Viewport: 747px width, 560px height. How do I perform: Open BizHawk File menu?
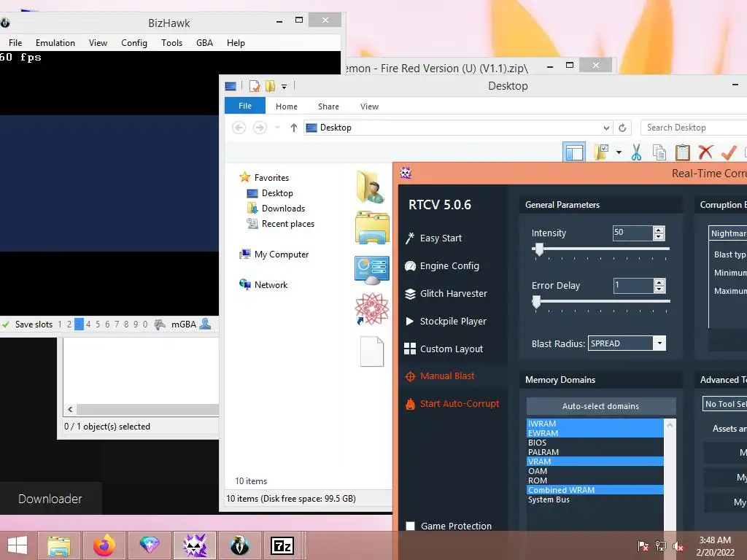[15, 43]
